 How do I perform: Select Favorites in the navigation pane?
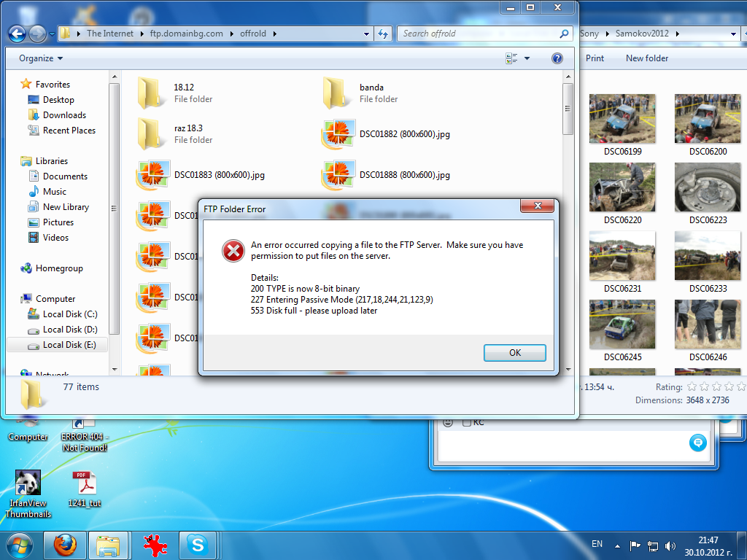pyautogui.click(x=53, y=85)
